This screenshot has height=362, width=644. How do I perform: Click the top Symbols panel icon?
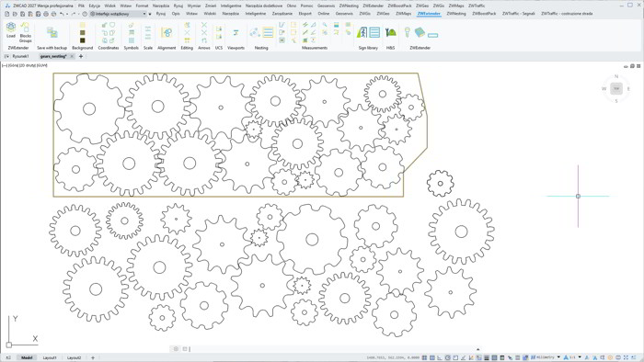[131, 25]
